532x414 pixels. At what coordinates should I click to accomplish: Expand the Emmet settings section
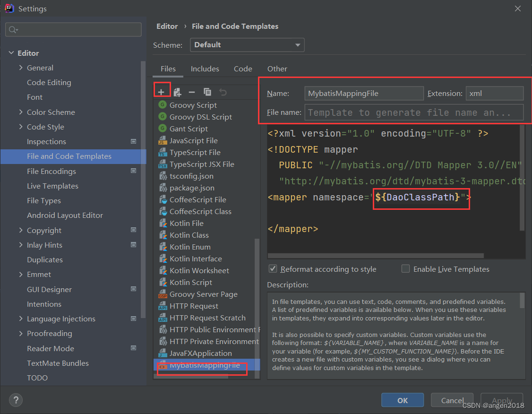click(21, 274)
